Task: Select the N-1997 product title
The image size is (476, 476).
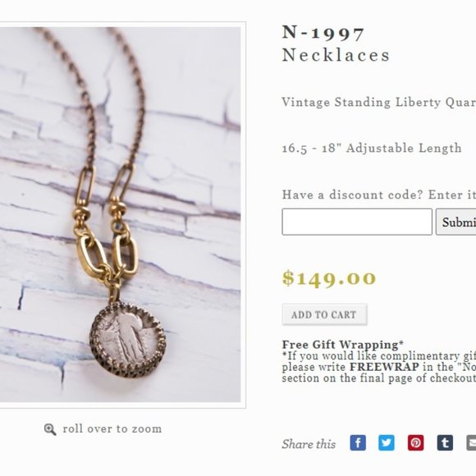Action: pos(323,32)
